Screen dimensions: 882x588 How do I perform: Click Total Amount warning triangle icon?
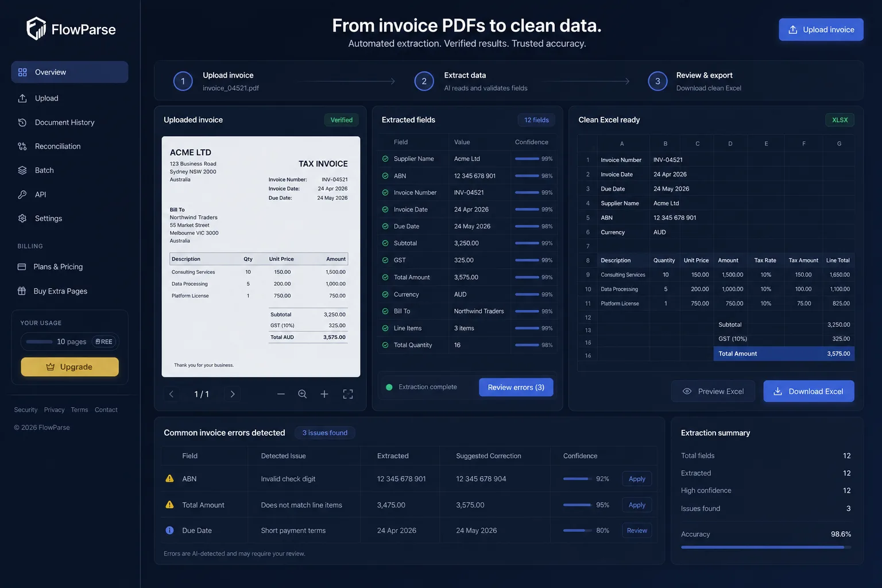pos(169,505)
